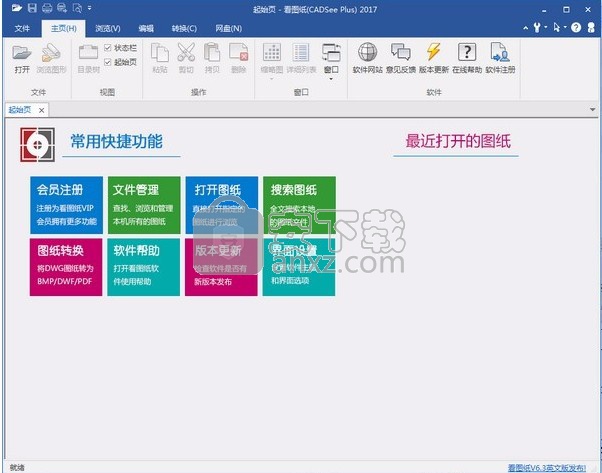Click the 窗口 window arrangement icon
This screenshot has height=473, width=602.
point(331,53)
